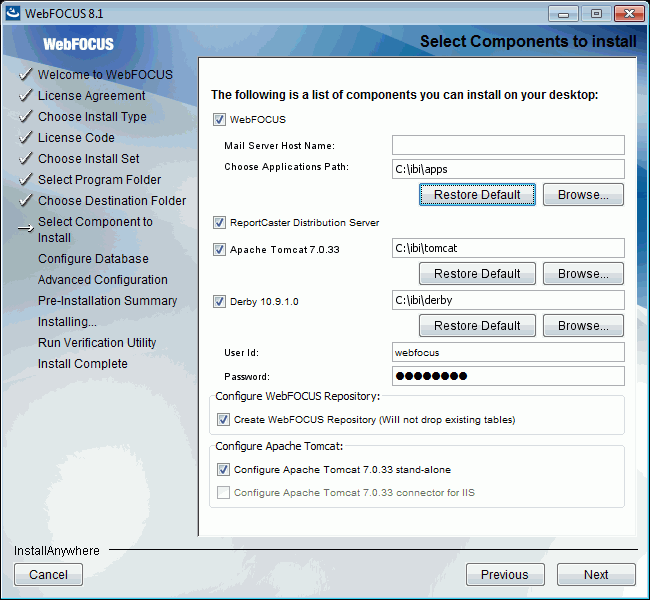Click the 'Choose Destination Folder' step

point(112,201)
